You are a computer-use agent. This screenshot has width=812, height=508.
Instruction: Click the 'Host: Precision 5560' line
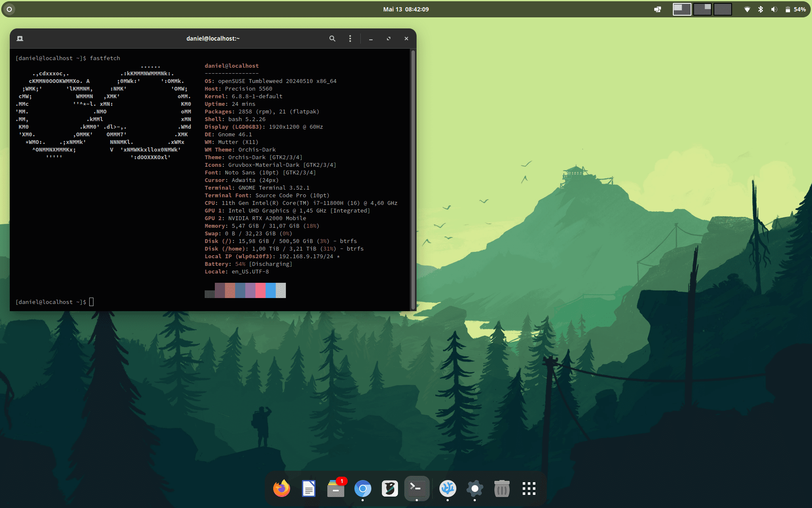(239, 88)
